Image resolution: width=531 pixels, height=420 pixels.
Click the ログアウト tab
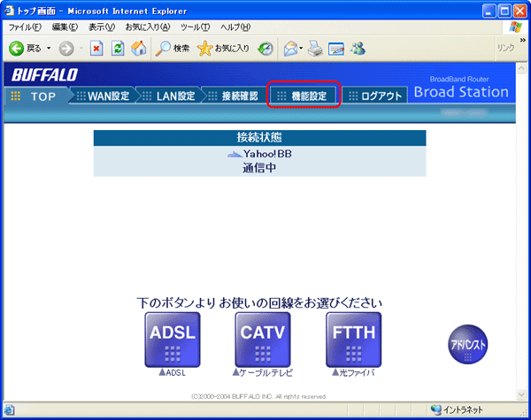point(374,96)
